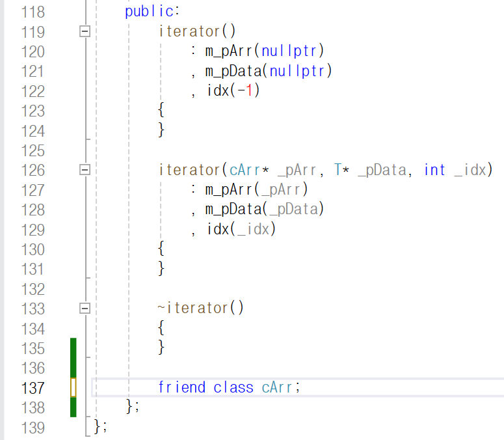Click the yellow change marker on line 137
504x440 pixels.
point(73,387)
